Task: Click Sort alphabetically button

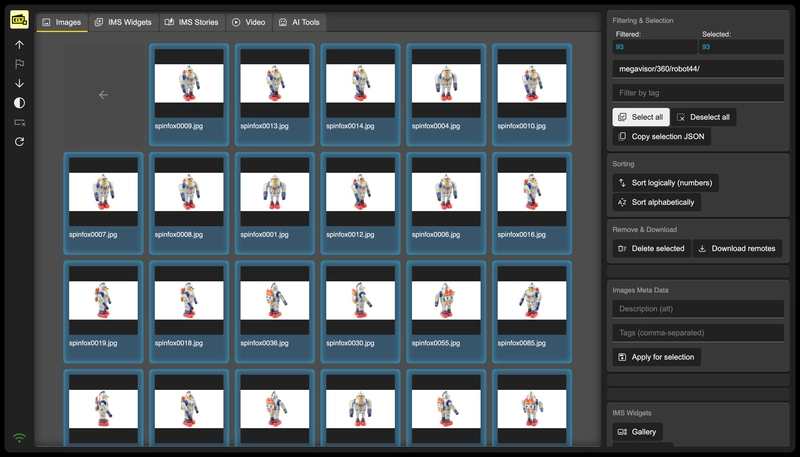Action: click(657, 202)
